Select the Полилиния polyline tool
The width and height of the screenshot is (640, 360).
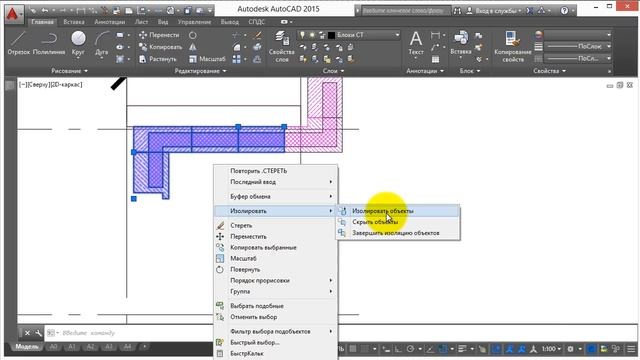click(49, 44)
